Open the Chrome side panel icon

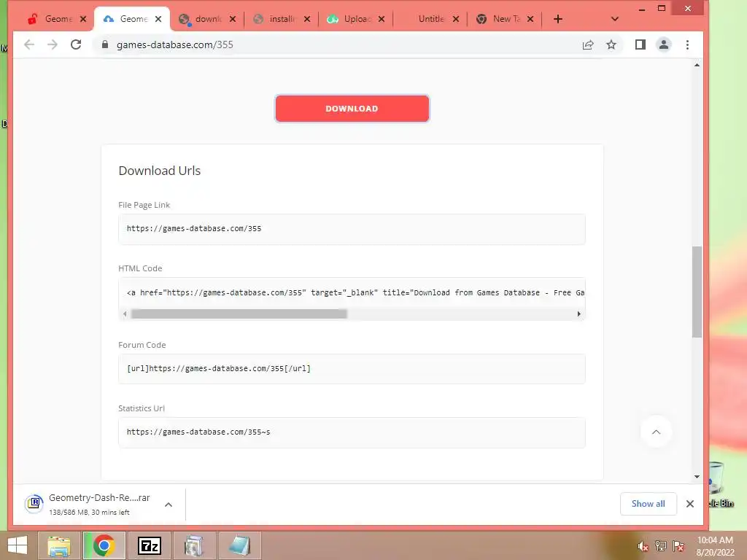[x=640, y=44]
